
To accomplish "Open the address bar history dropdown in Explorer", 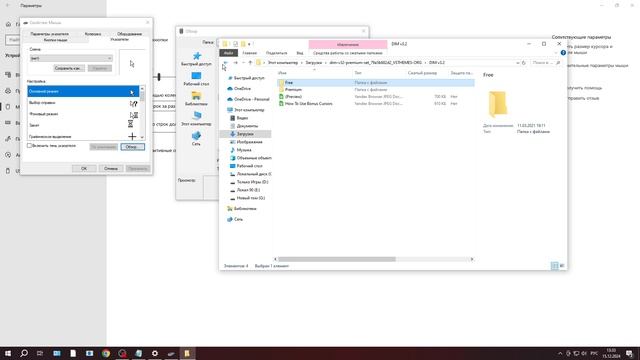I will click(x=518, y=63).
